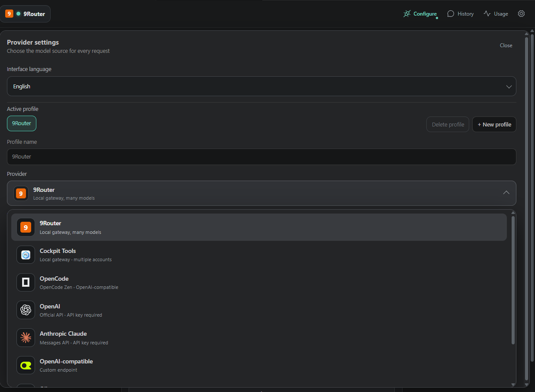535x392 pixels.
Task: Create a new profile with + New profile
Action: 494,124
